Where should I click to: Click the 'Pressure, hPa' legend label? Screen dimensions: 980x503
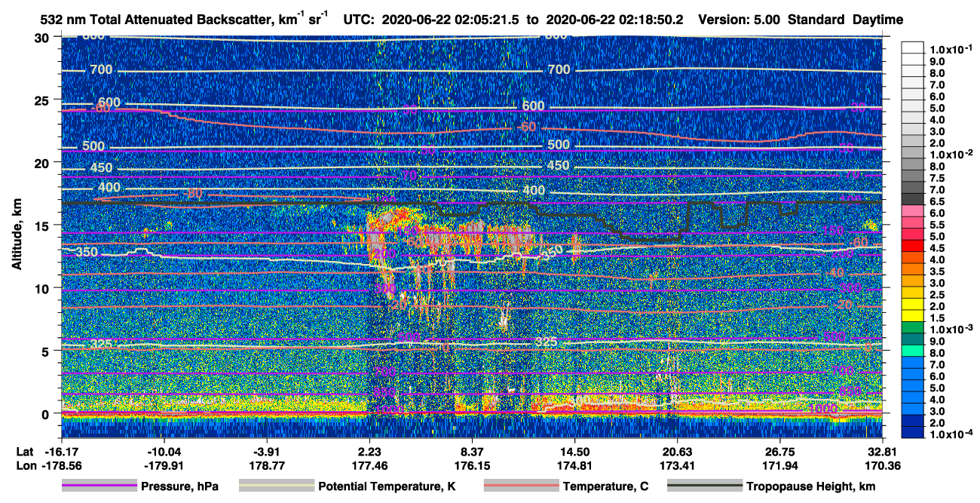(179, 486)
